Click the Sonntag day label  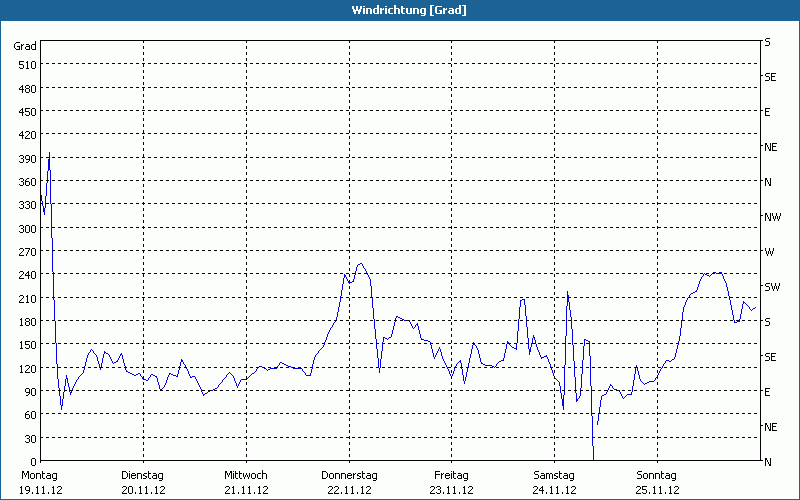[657, 476]
